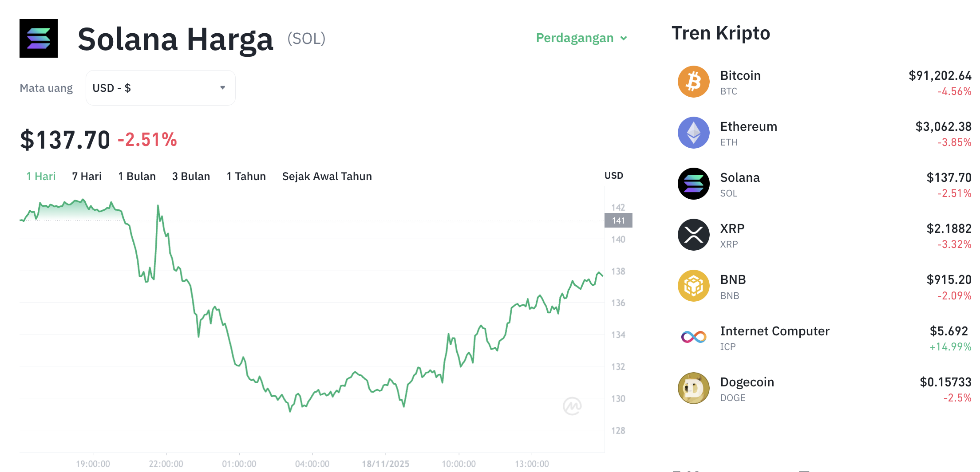Click the CoinMarketCap watermark in chart

(x=573, y=406)
